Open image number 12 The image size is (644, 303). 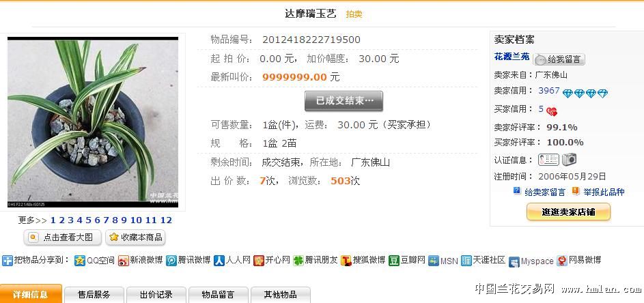click(x=166, y=220)
